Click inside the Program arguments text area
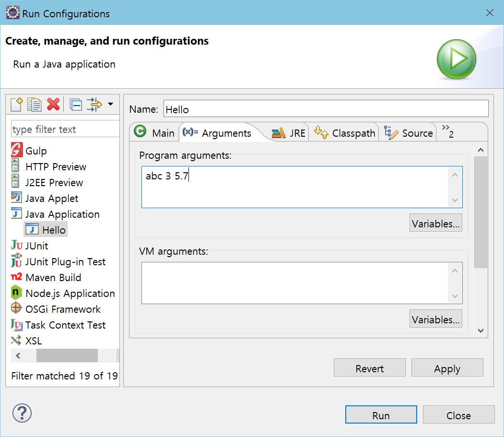Screen dimensions: 504x437 [x=302, y=187]
